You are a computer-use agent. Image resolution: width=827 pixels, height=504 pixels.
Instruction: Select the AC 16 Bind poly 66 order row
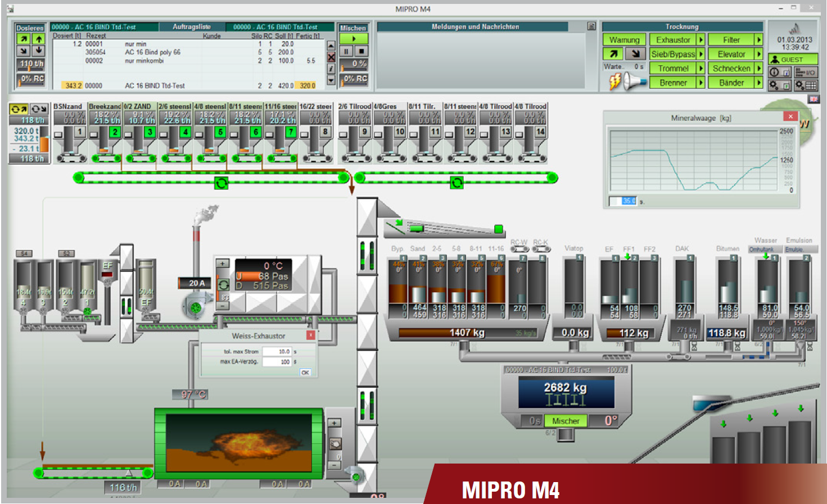(152, 52)
